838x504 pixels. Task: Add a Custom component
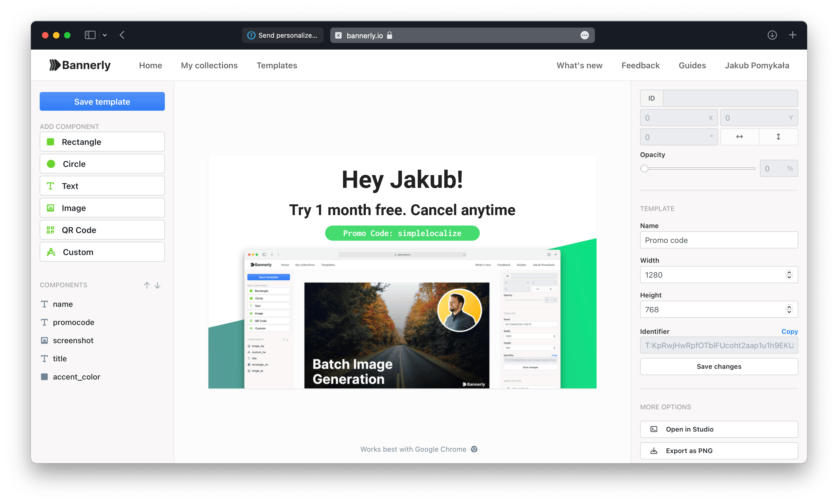click(102, 252)
